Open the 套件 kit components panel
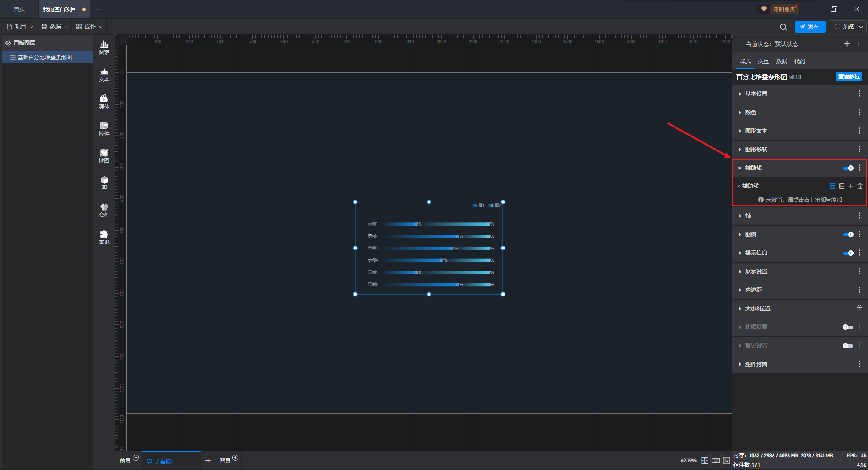The height and width of the screenshot is (470, 868). point(104,210)
